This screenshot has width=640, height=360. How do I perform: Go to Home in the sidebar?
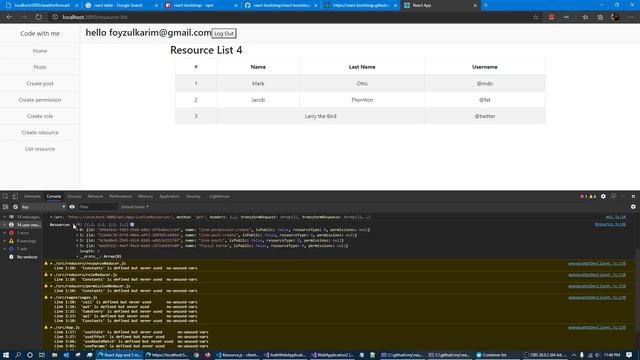[x=40, y=51]
